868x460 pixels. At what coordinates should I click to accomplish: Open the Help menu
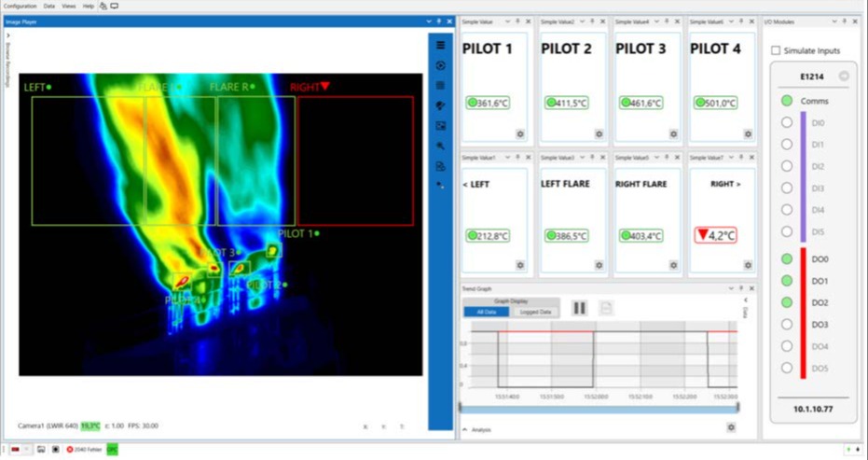88,7
